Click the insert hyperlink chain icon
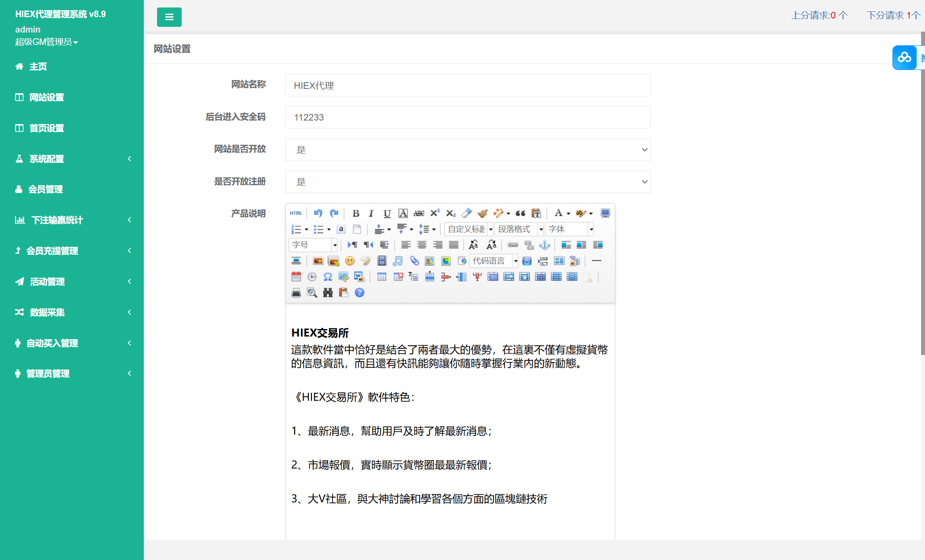The width and height of the screenshot is (925, 560). click(x=513, y=245)
